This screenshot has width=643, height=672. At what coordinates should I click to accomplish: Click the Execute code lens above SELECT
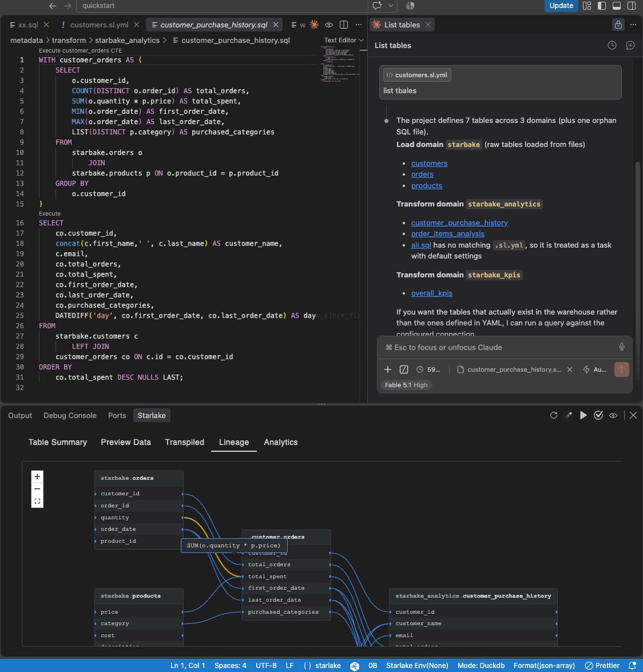point(50,213)
